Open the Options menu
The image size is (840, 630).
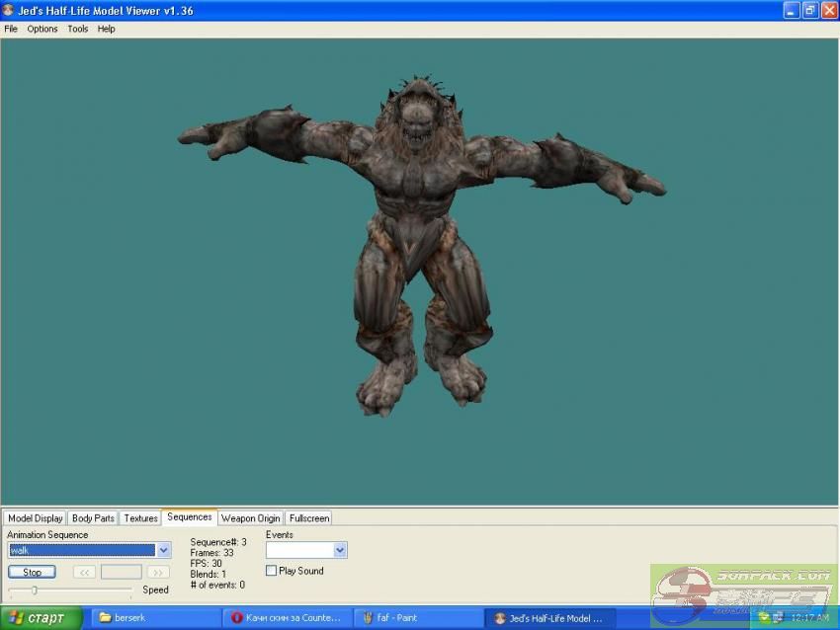point(42,29)
